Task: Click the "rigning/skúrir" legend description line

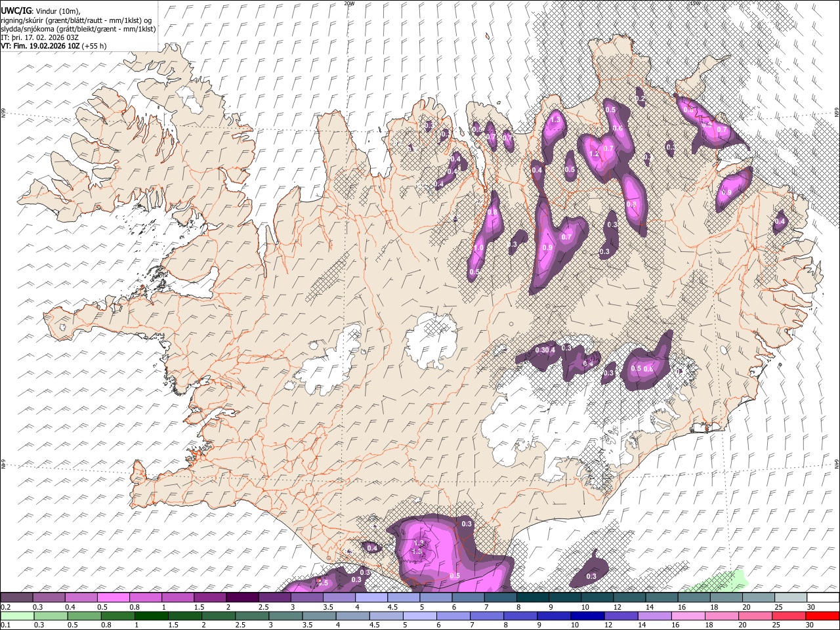Action: click(x=76, y=20)
